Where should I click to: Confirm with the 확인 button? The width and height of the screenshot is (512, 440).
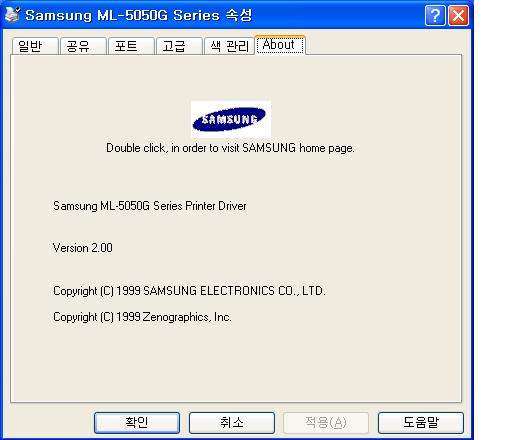pyautogui.click(x=137, y=423)
